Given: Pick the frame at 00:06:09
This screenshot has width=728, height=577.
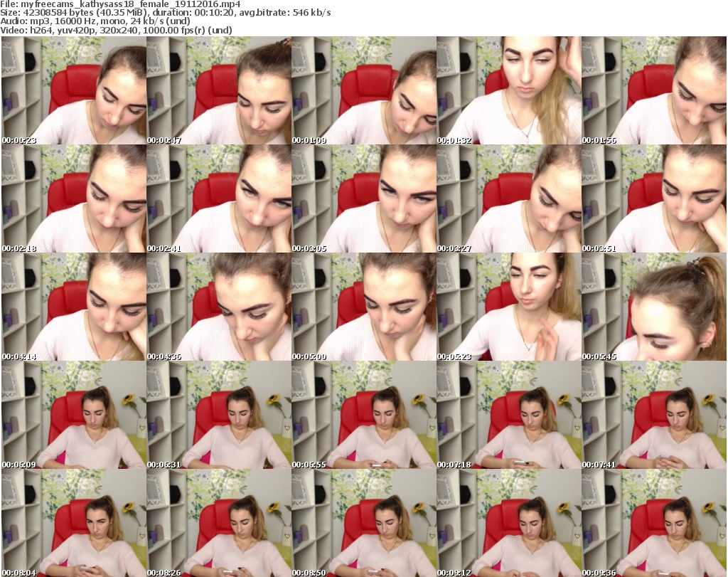Looking at the screenshot, I should point(74,415).
